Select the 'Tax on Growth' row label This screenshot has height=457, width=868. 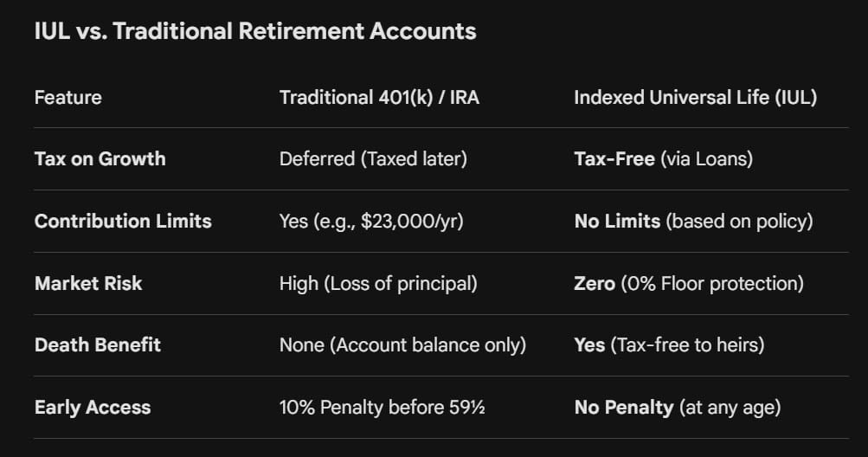click(100, 159)
